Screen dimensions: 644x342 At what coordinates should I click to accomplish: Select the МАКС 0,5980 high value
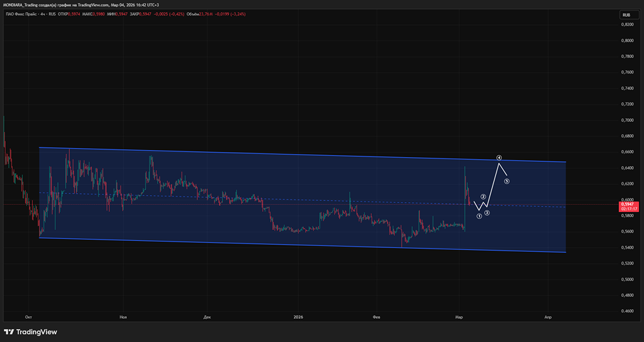(x=93, y=14)
